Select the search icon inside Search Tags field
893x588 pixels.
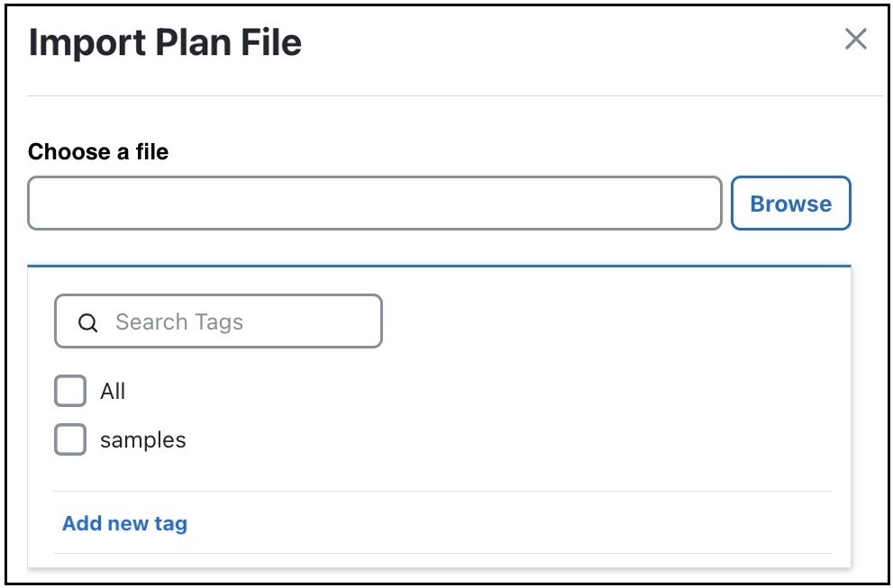click(x=87, y=321)
